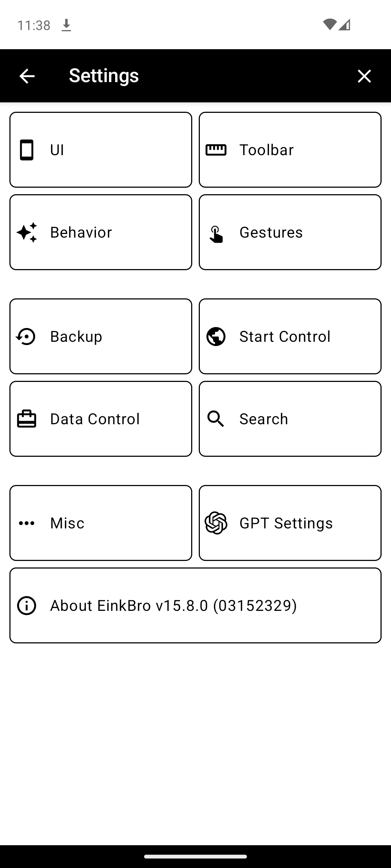This screenshot has width=391, height=868.
Task: Tap the three-dots icon beside Misc
Action: coord(26,523)
